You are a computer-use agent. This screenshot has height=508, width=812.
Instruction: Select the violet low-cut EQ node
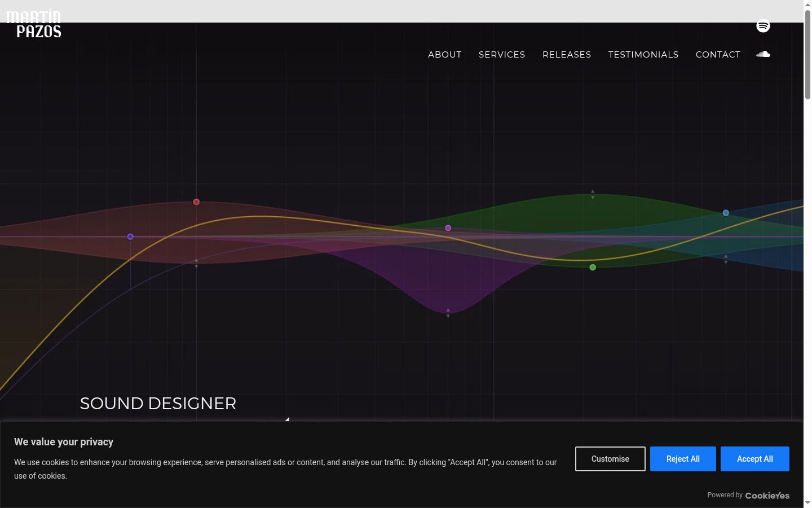130,237
